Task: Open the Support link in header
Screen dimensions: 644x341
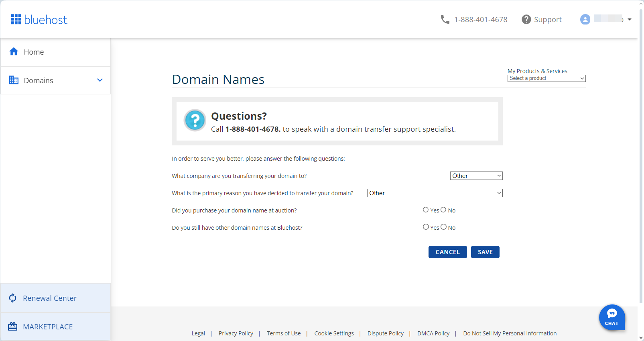Action: click(548, 19)
